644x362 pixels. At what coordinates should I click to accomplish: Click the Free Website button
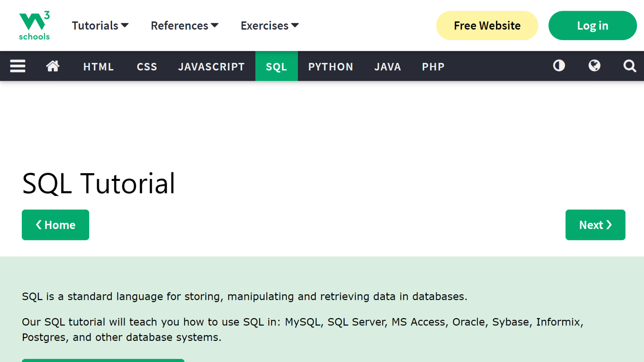coord(487,25)
